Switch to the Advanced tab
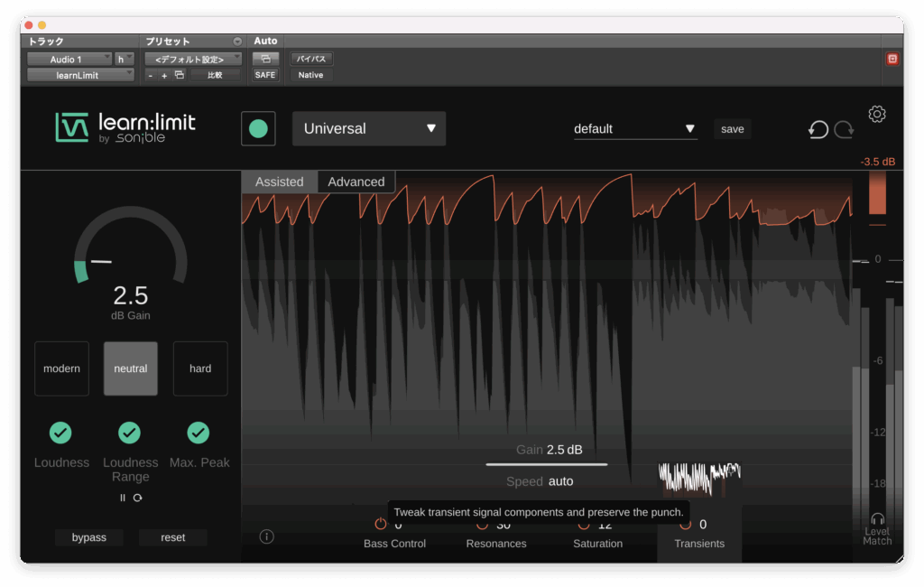 356,182
